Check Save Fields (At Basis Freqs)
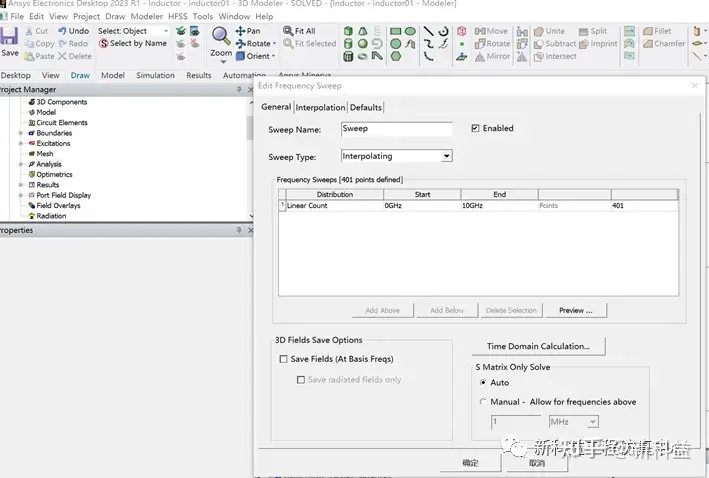 pos(284,359)
